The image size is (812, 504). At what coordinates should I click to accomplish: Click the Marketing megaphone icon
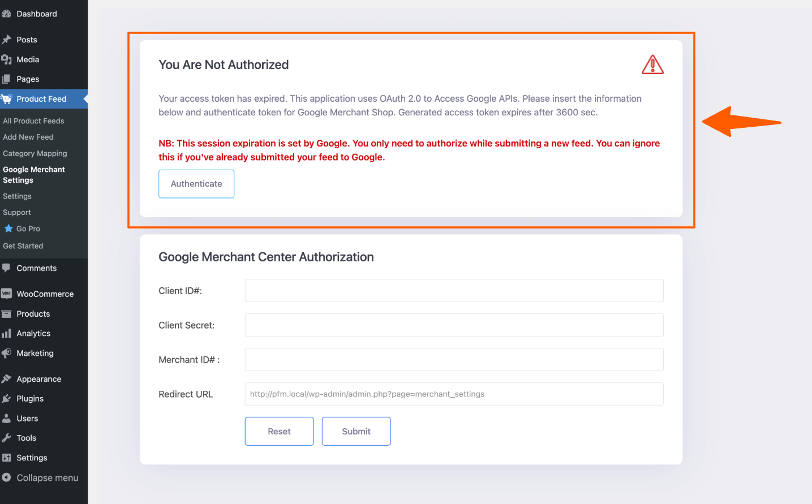[6, 354]
